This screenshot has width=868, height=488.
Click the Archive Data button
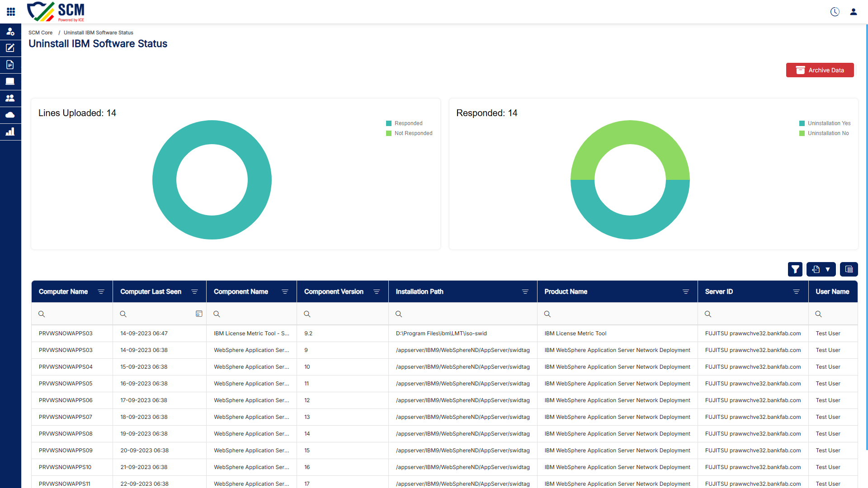point(820,70)
